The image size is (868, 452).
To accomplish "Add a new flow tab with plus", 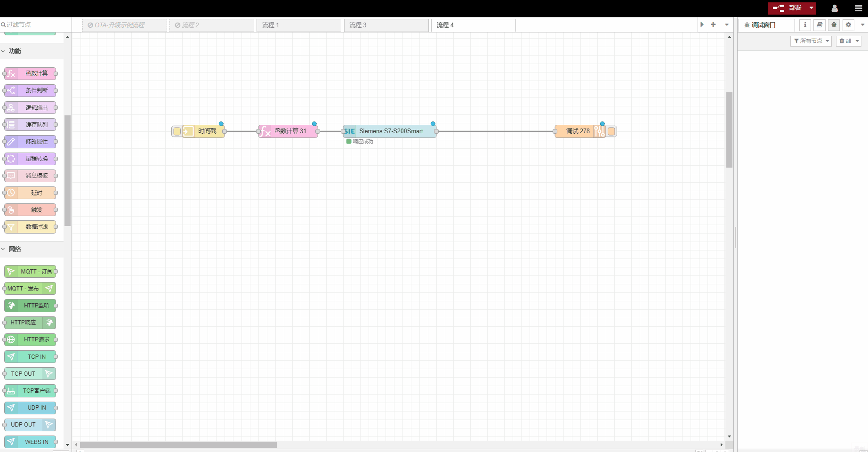I will [x=713, y=24].
